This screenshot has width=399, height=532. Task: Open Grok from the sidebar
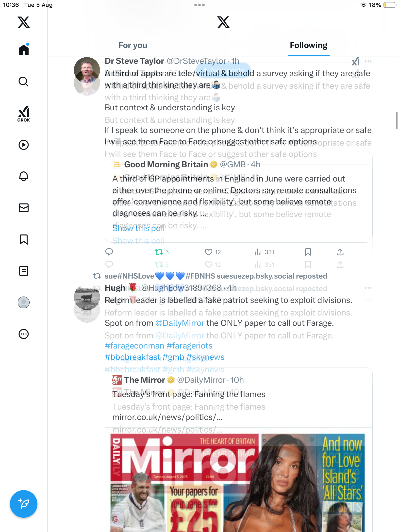pos(24,114)
